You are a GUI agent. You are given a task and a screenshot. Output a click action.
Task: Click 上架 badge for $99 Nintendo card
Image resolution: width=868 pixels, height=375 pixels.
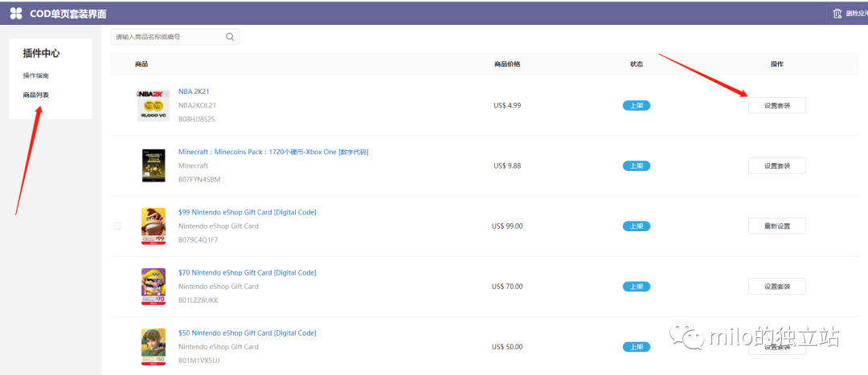coord(636,226)
